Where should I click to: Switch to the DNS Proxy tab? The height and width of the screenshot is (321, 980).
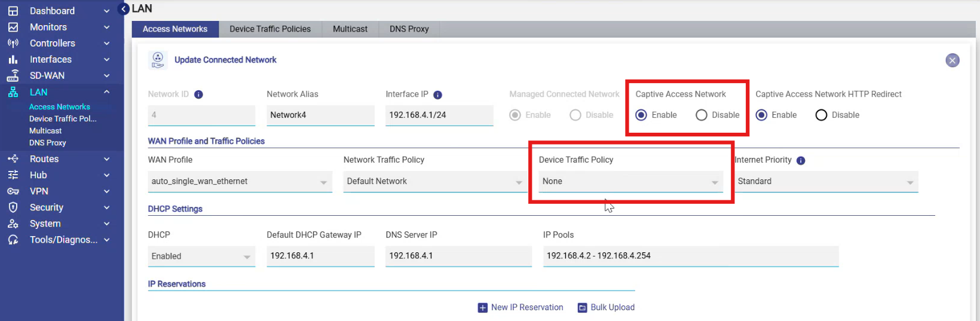click(x=409, y=29)
